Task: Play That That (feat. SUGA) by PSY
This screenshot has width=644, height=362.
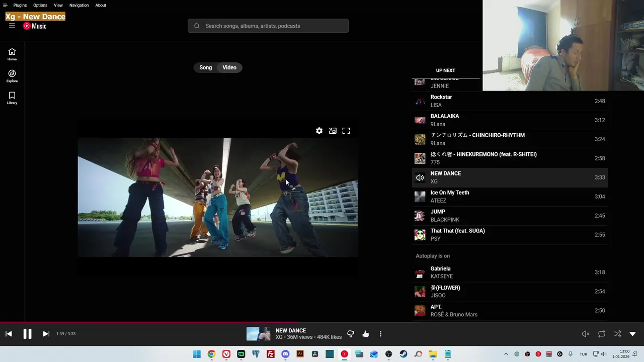Action: coord(510,235)
